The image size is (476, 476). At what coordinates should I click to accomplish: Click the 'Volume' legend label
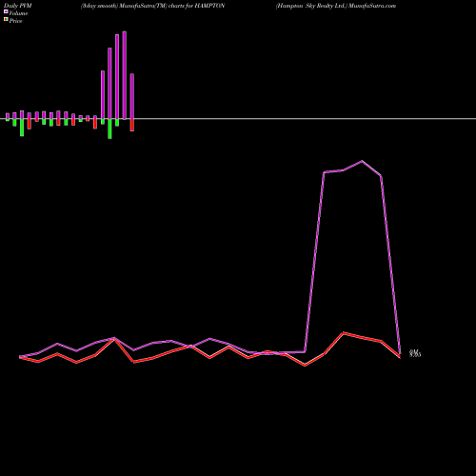point(18,13)
